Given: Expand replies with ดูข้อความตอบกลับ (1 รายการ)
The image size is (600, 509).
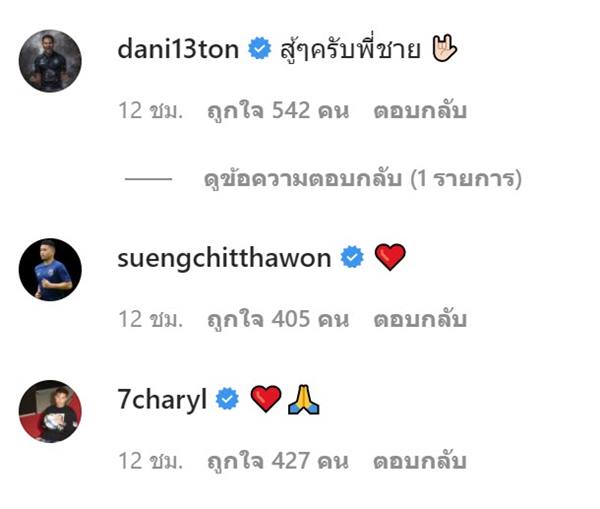Looking at the screenshot, I should coord(363,179).
